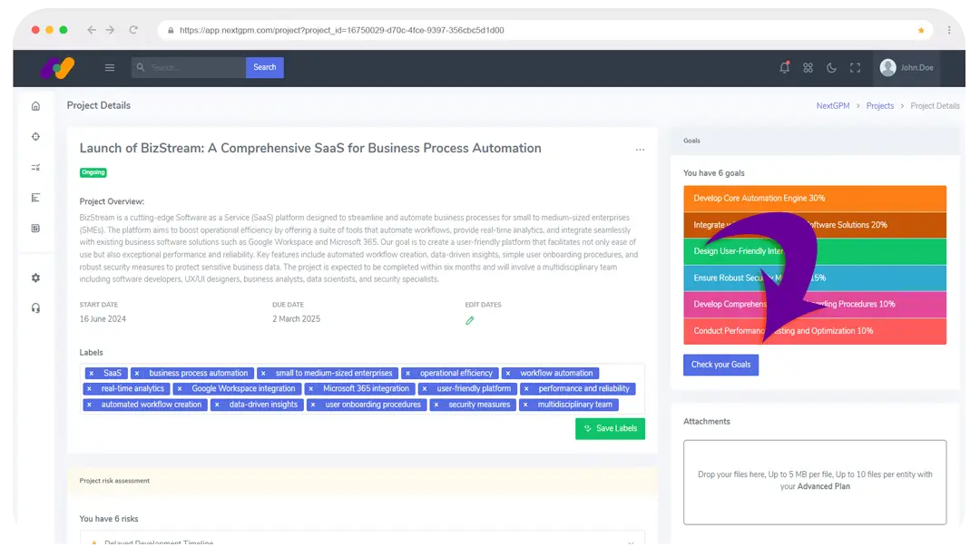Click the Save Labels button
The width and height of the screenshot is (980, 557).
pyautogui.click(x=610, y=429)
